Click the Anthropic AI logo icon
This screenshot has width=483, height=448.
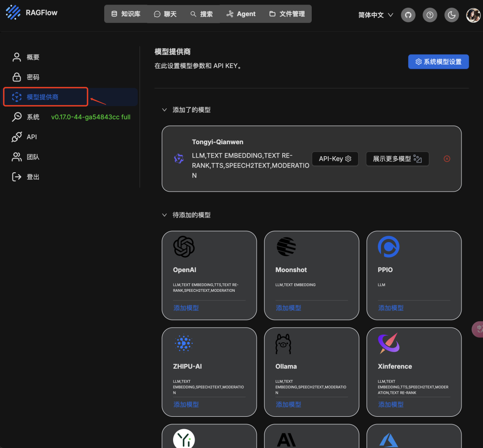tap(286, 440)
